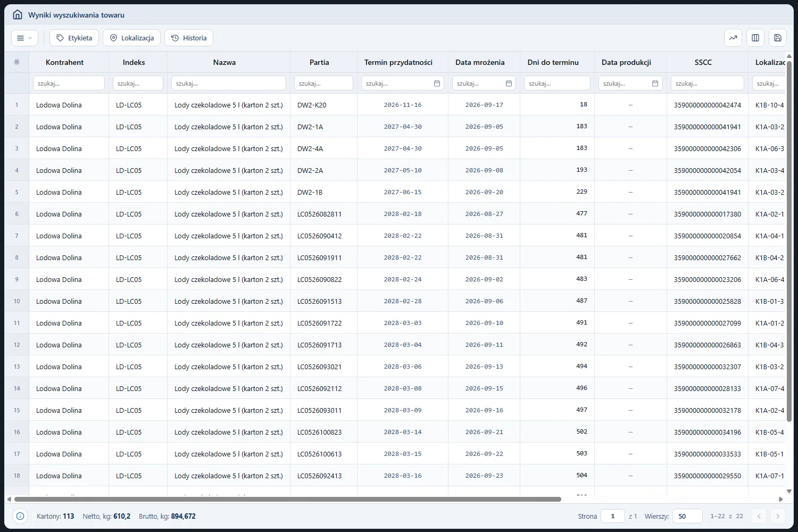Click horizontal scrollbar left arrow

[x=9, y=500]
